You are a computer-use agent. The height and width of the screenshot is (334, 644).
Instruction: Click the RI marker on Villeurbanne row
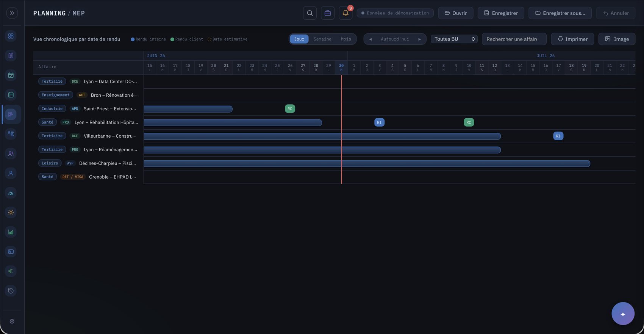(x=558, y=136)
